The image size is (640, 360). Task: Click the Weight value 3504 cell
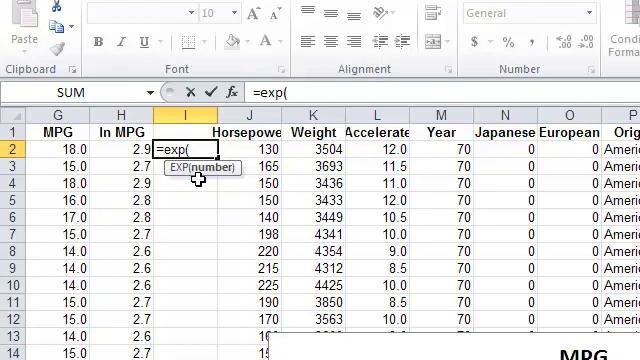click(313, 149)
